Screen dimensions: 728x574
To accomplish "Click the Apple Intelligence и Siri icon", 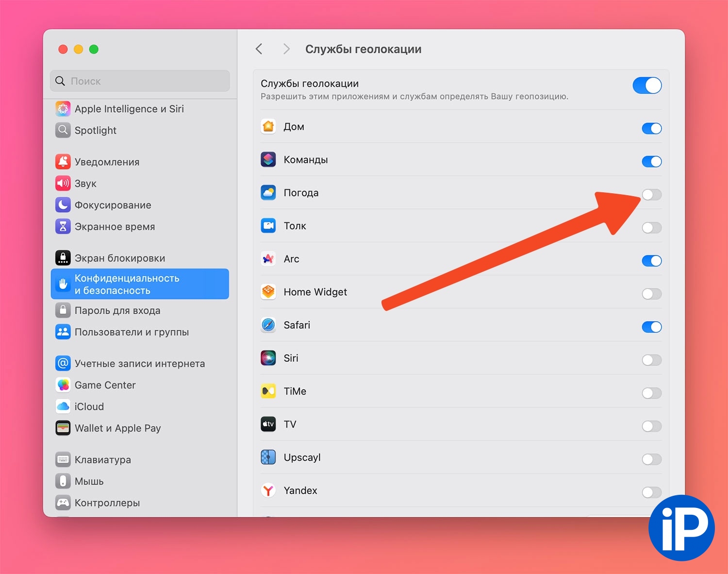I will click(x=63, y=109).
